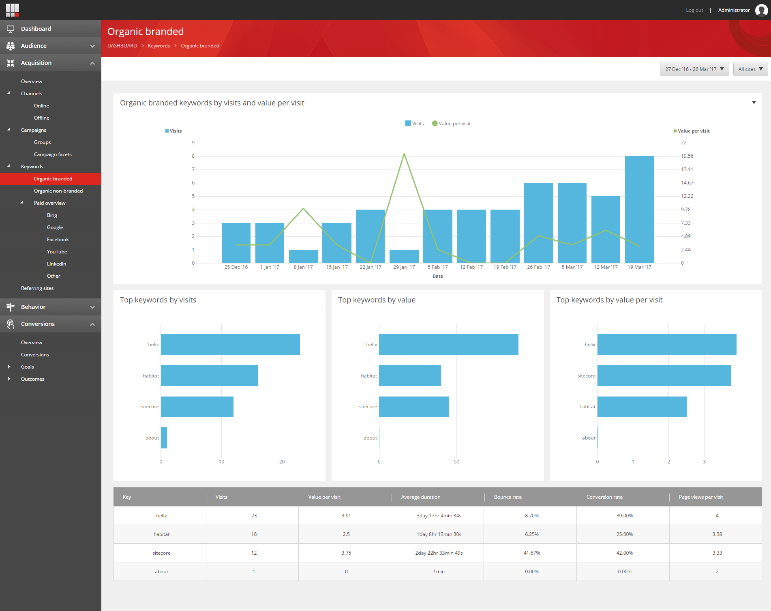This screenshot has height=611, width=771.
Task: Click the Log out link
Action: [x=694, y=10]
